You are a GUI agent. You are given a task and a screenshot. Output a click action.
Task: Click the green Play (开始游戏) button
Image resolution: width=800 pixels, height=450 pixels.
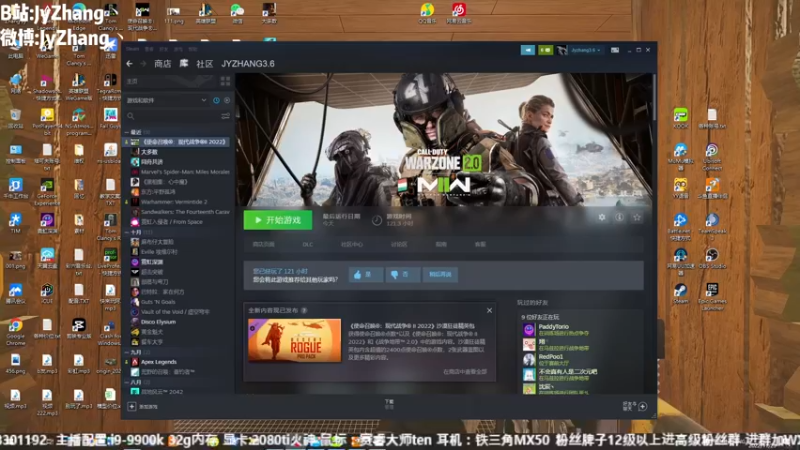(278, 220)
